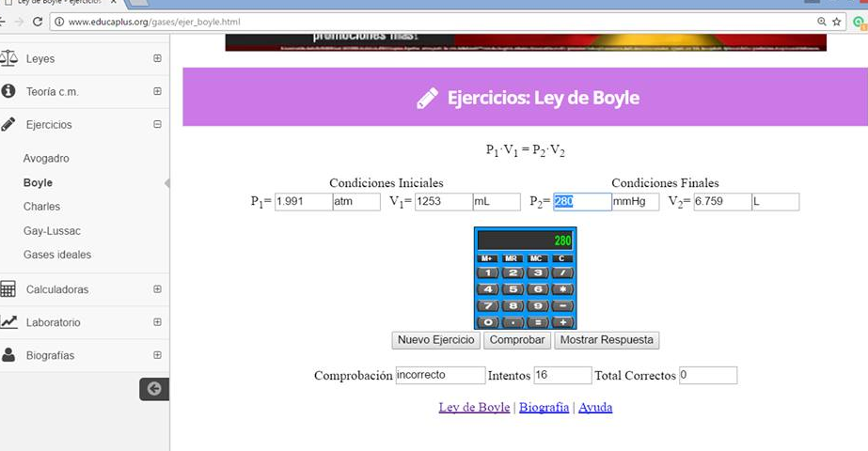
Task: Click the P2 value field showing 280
Action: click(x=582, y=201)
